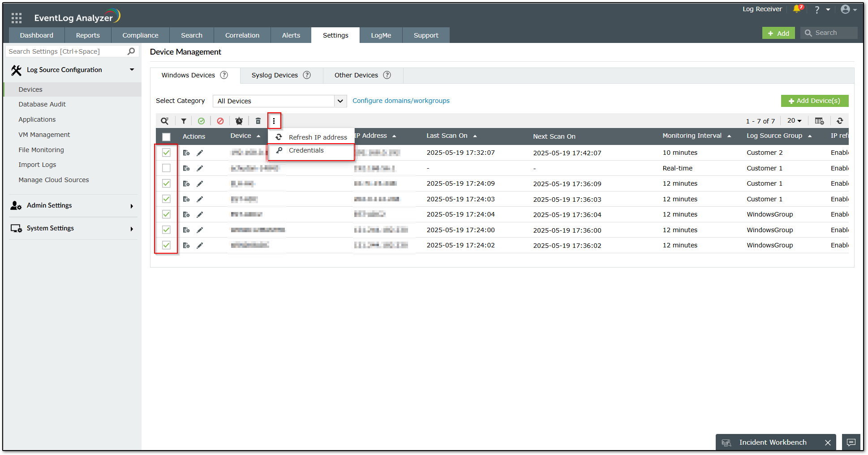Open File Monitoring in the sidebar

point(41,150)
